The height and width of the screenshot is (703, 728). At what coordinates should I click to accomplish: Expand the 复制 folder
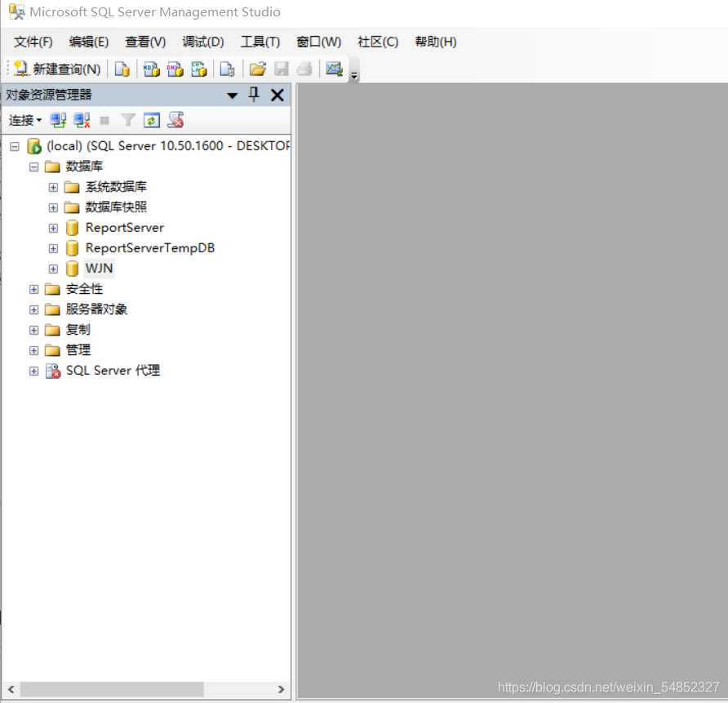[x=34, y=330]
